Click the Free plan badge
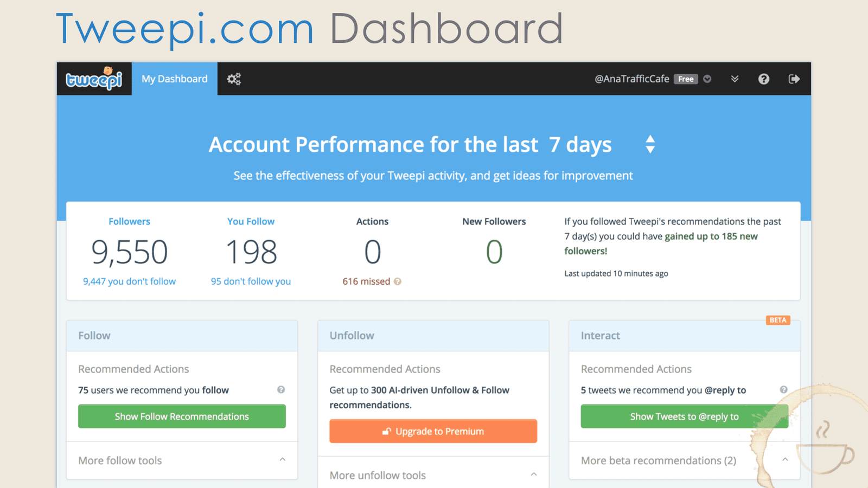The width and height of the screenshot is (868, 488). pos(686,79)
